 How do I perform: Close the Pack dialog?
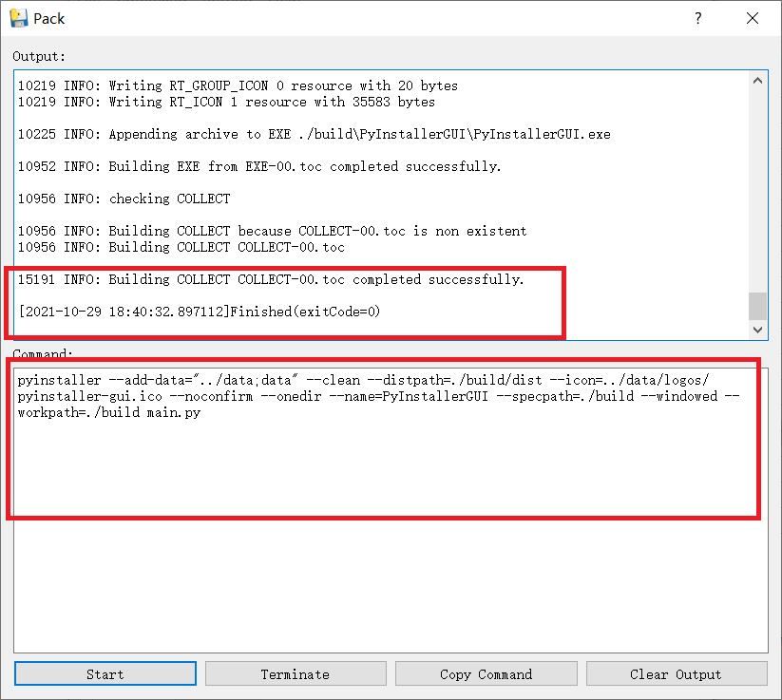[752, 17]
